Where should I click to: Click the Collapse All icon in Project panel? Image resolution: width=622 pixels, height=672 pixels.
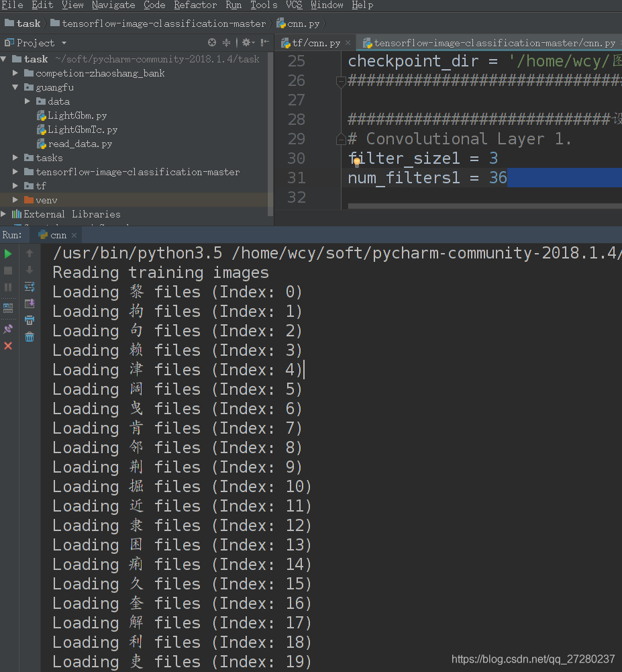pos(226,42)
